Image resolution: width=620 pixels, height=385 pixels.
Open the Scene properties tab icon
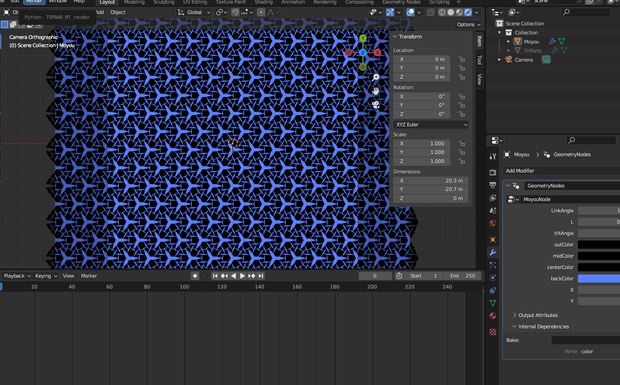point(493,211)
